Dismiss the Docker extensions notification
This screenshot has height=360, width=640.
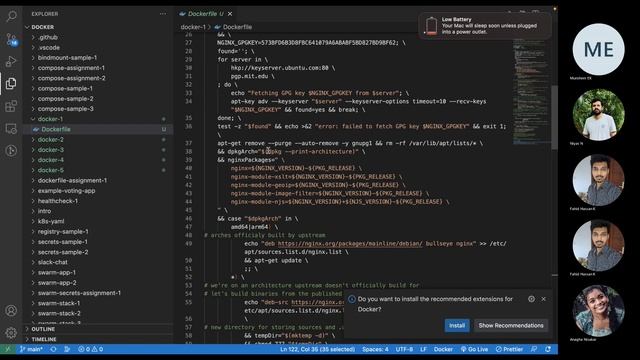tap(544, 299)
